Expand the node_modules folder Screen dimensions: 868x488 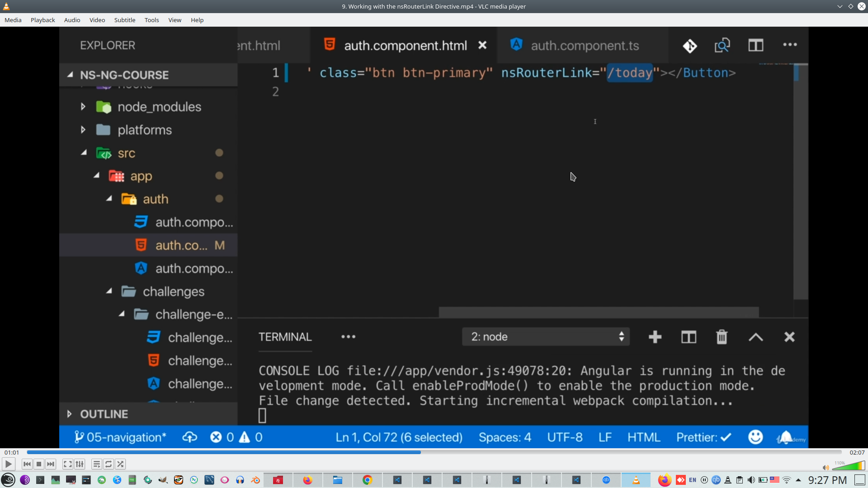pyautogui.click(x=159, y=107)
